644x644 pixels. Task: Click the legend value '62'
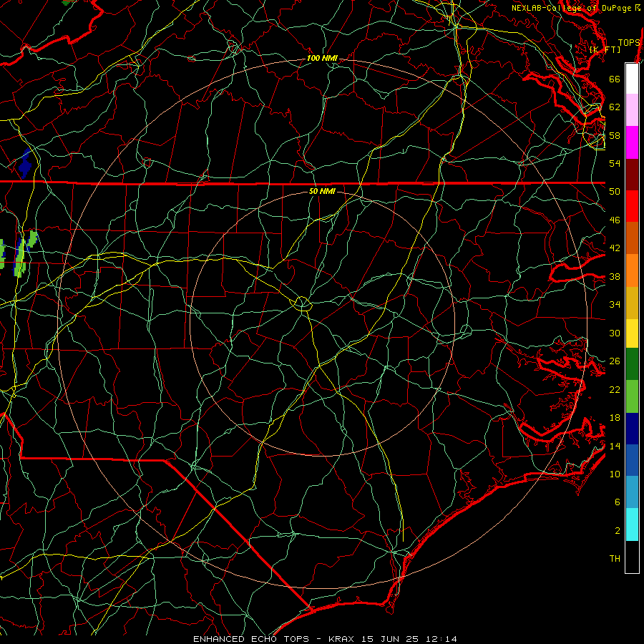coord(615,107)
